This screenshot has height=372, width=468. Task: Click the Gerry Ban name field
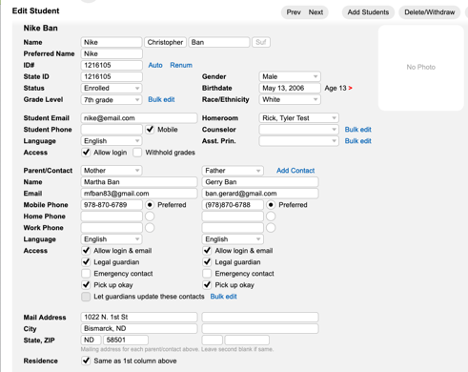[260, 182]
